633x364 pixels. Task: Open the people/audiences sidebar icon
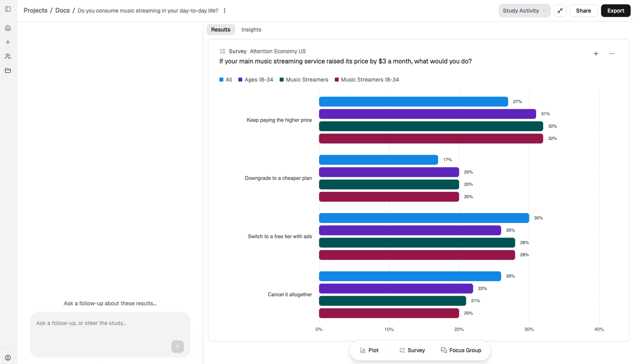coord(8,57)
